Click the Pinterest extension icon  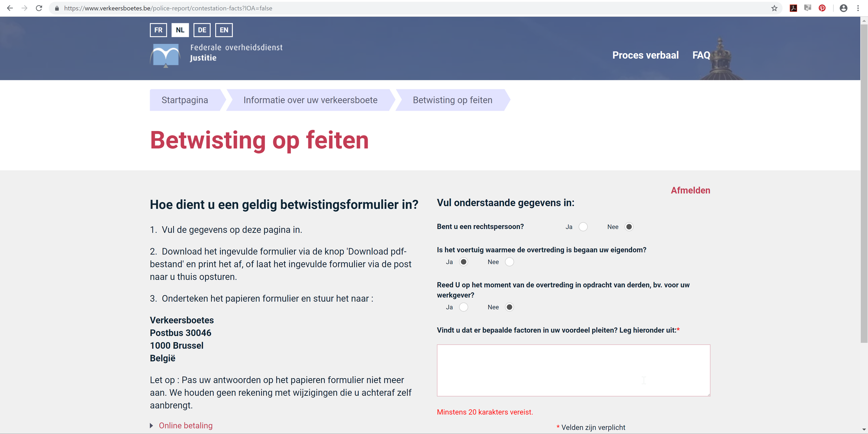pos(822,8)
